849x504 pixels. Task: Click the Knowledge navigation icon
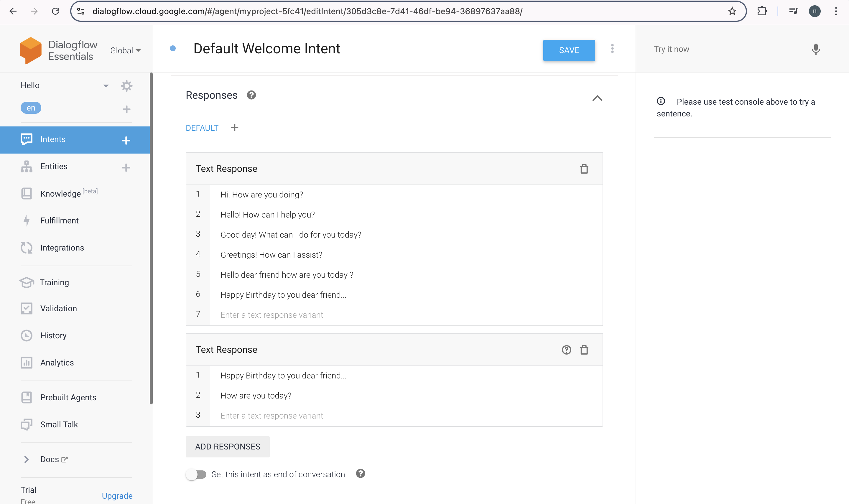[x=27, y=193]
